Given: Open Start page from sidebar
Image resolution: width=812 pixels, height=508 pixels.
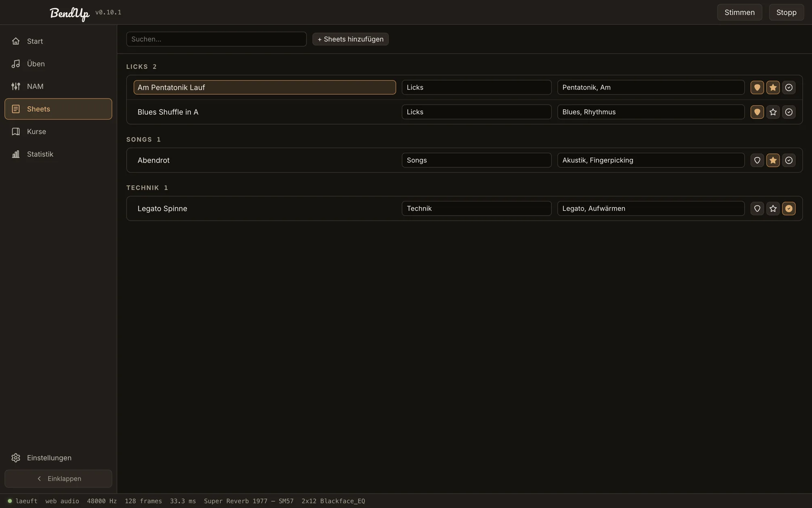Looking at the screenshot, I should click(58, 41).
